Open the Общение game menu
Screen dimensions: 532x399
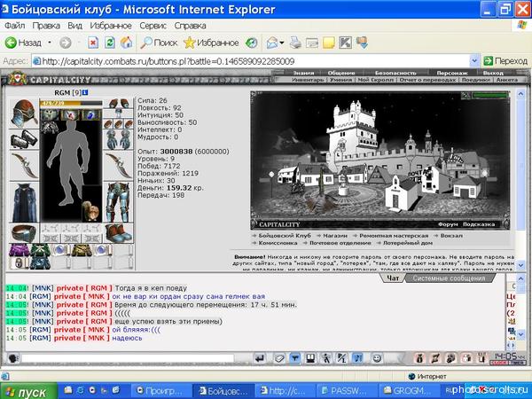[x=341, y=73]
